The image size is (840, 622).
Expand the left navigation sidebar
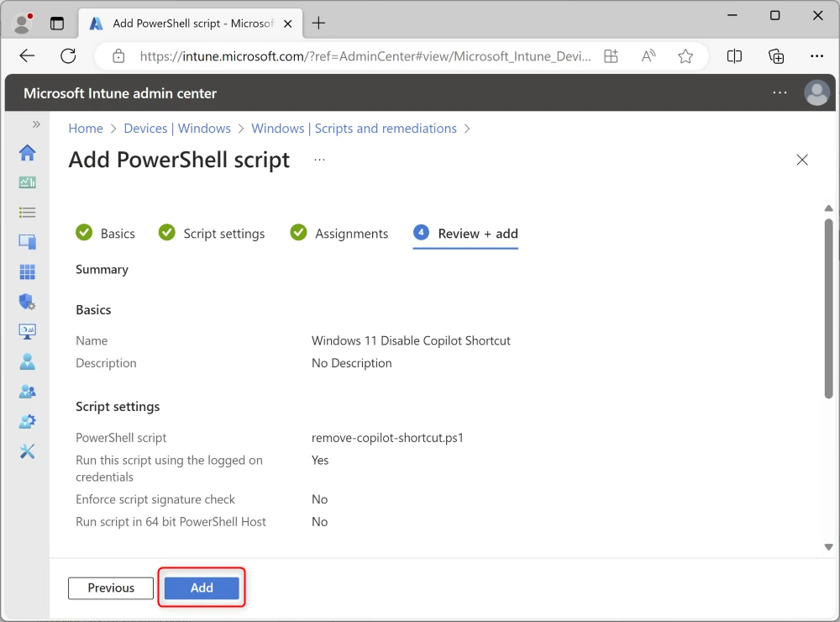[x=36, y=124]
